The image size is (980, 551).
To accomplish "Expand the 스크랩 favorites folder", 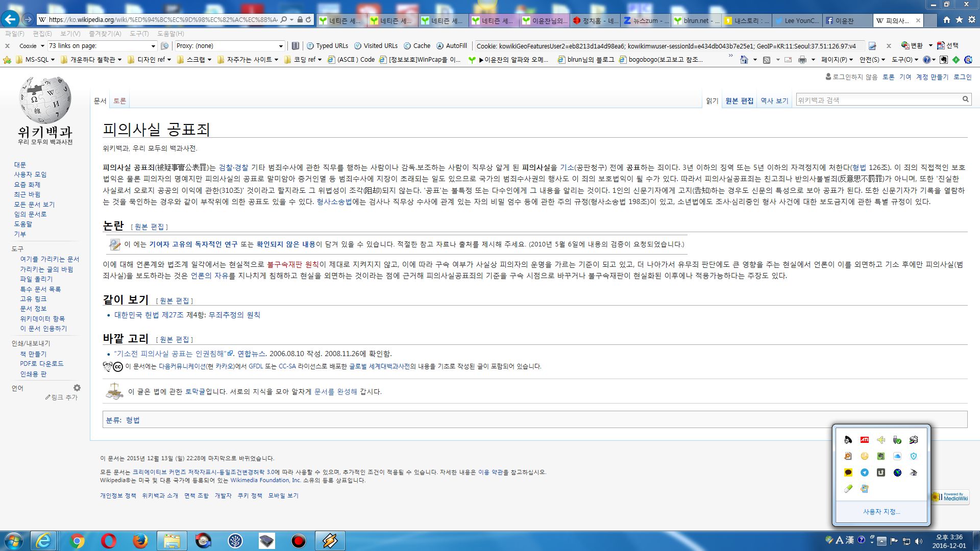I will (194, 60).
